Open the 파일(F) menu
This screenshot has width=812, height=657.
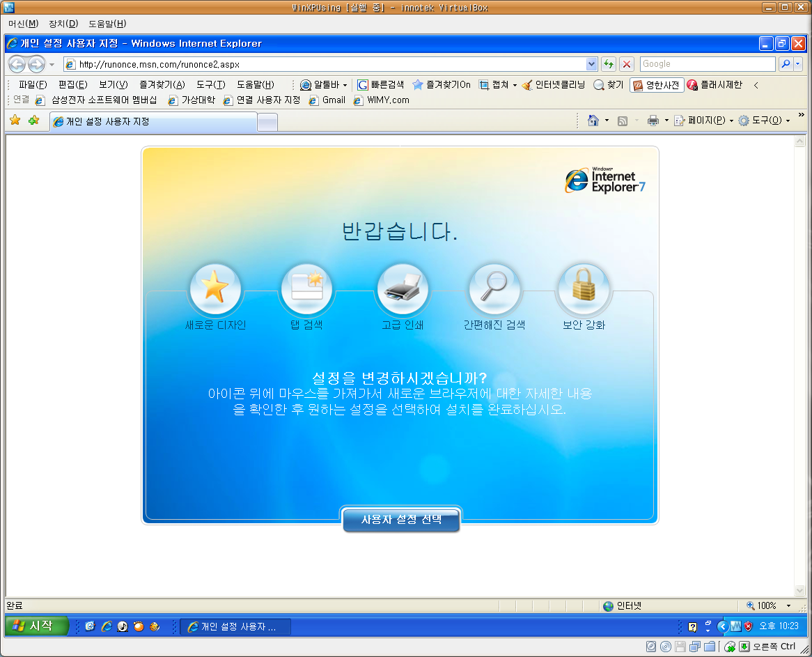pyautogui.click(x=33, y=84)
